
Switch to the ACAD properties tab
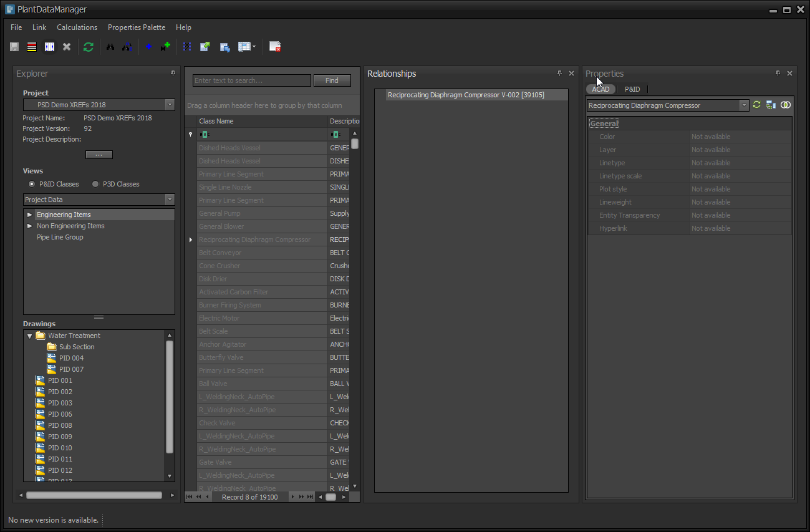[601, 89]
